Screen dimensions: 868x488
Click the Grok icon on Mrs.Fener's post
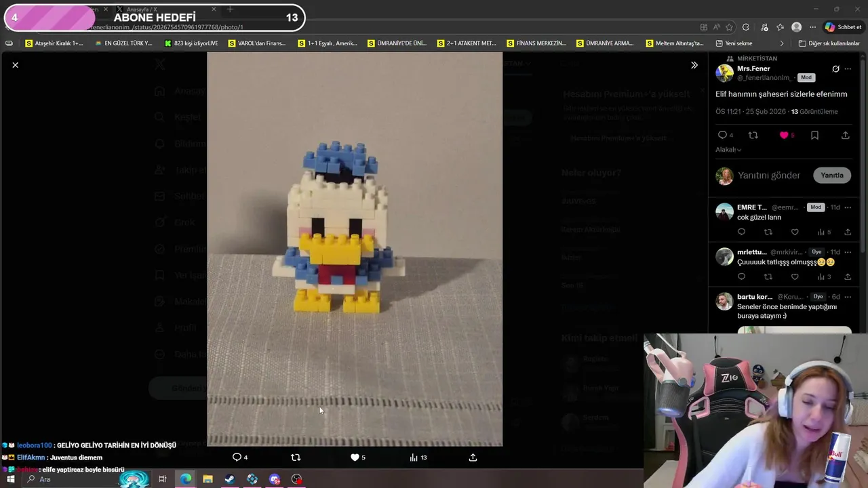835,69
